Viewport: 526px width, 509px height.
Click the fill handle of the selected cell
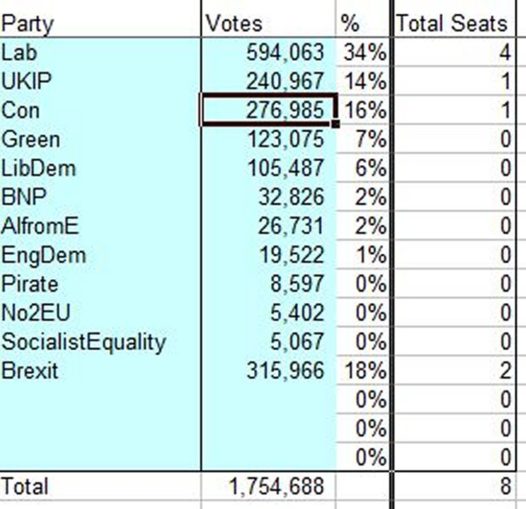(x=335, y=124)
